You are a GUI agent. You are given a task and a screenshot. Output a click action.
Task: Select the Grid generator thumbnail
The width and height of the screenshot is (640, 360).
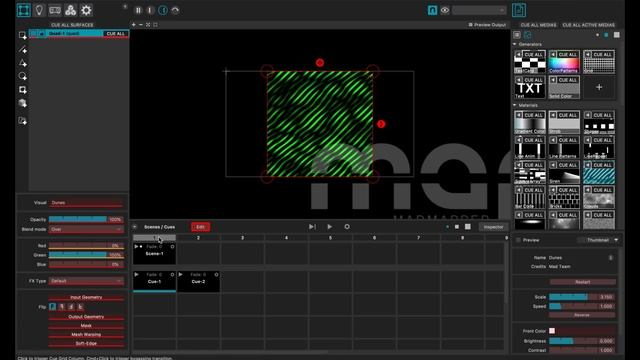pos(599,62)
